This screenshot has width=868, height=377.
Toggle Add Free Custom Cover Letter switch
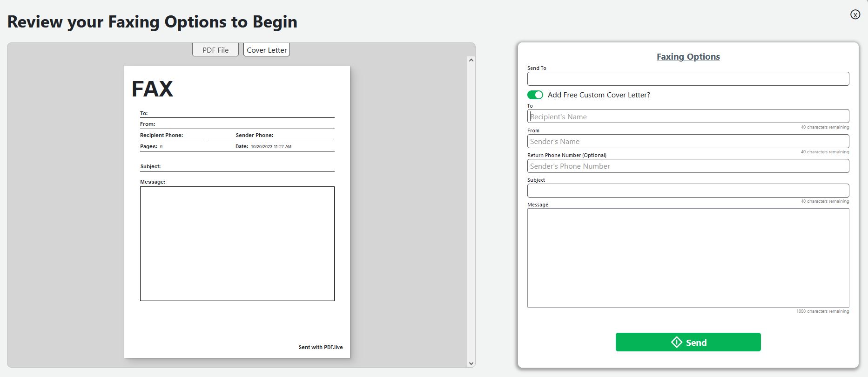[535, 95]
